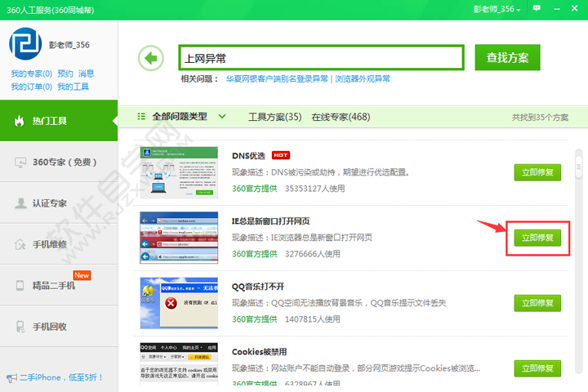Click 立即修复 for QQ音乐打不开
Image resolution: width=588 pixels, height=392 pixels.
click(x=537, y=303)
